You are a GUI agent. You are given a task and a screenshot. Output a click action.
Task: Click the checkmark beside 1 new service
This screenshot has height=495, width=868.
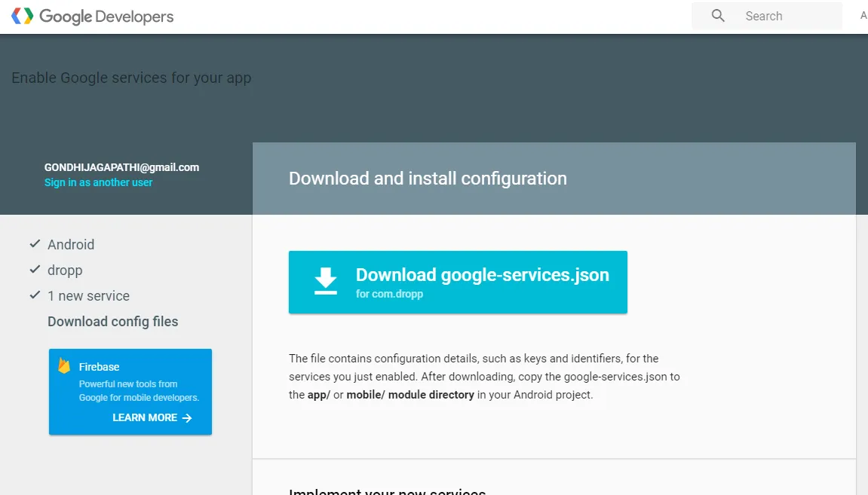[x=35, y=295]
